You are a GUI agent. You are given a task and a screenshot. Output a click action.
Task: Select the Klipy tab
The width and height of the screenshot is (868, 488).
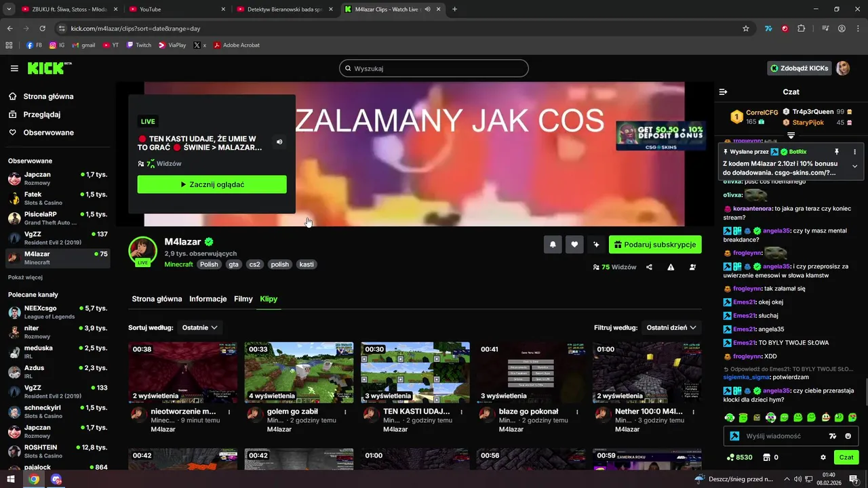tap(269, 299)
